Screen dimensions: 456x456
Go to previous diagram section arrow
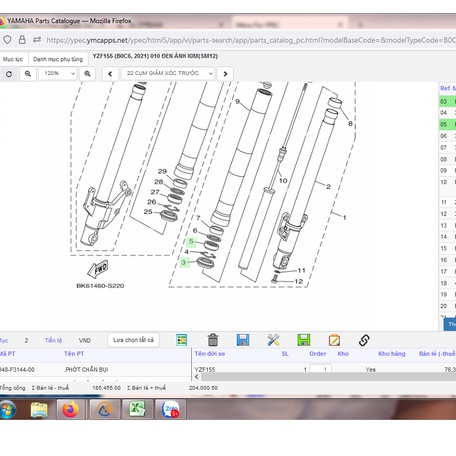click(x=110, y=74)
